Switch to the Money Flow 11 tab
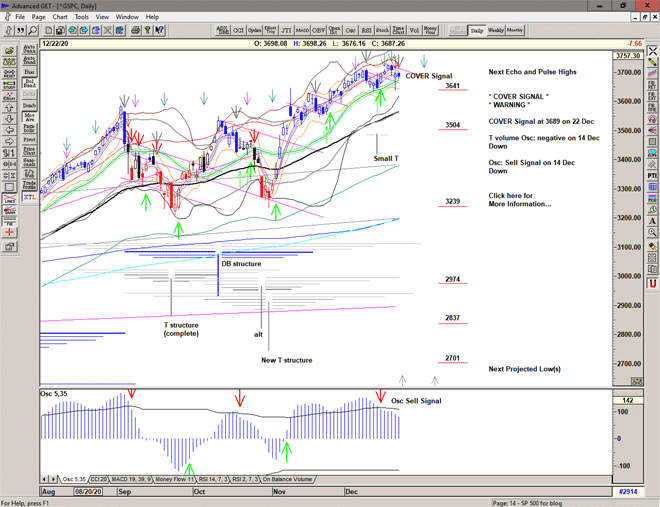Image resolution: width=660 pixels, height=507 pixels. pyautogui.click(x=173, y=480)
